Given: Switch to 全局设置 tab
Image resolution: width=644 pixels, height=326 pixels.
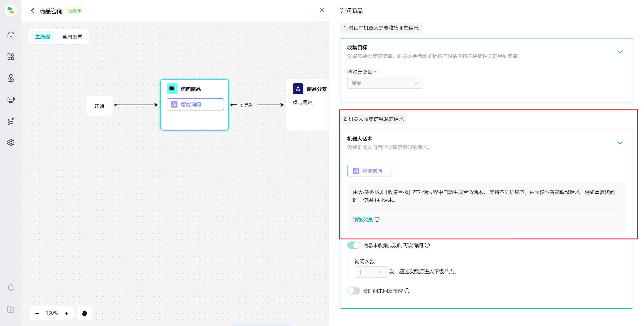Looking at the screenshot, I should tap(72, 37).
